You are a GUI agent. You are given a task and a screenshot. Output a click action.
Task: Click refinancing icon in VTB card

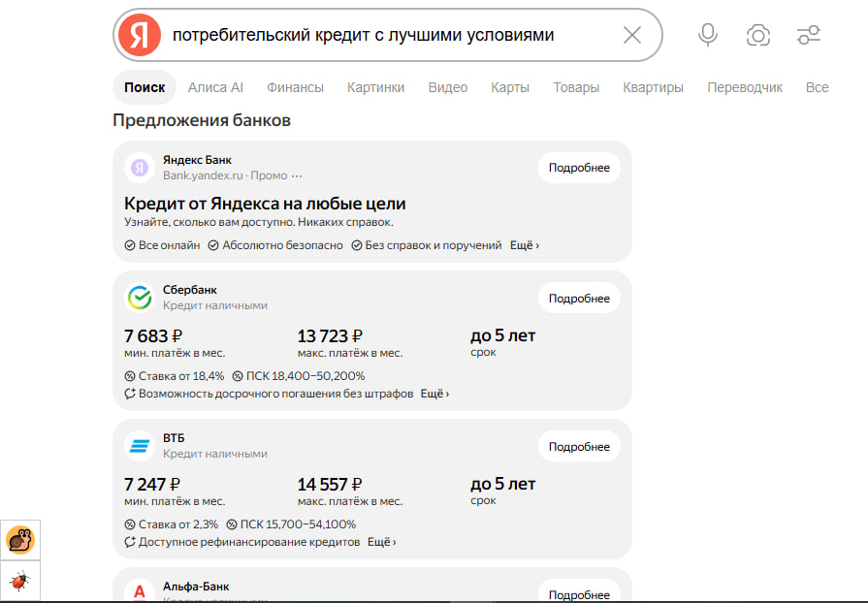click(130, 542)
